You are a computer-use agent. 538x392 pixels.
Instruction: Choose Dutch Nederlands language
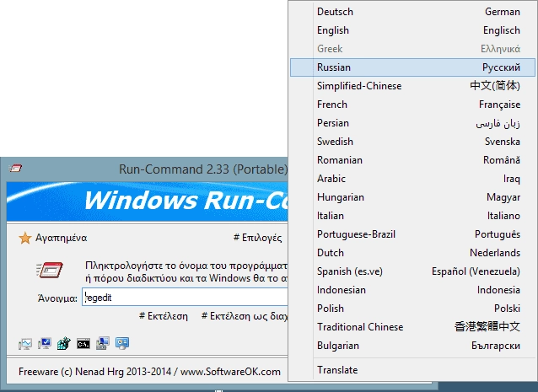[x=412, y=253]
